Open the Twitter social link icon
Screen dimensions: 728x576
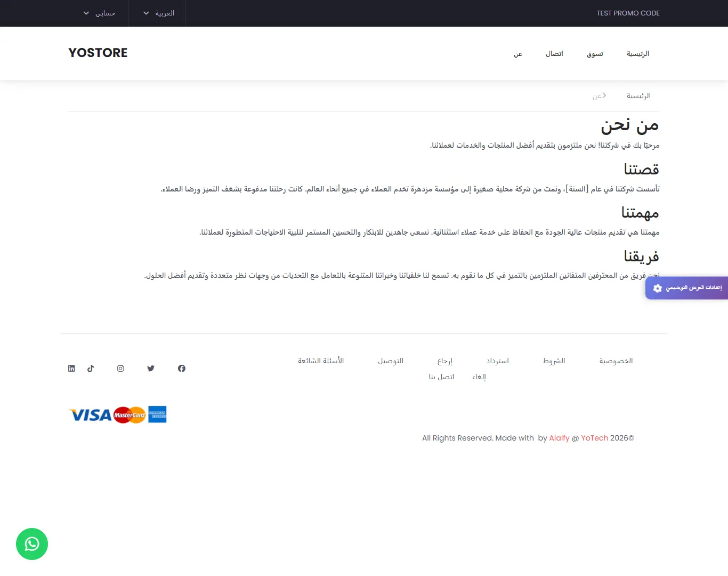pyautogui.click(x=151, y=369)
